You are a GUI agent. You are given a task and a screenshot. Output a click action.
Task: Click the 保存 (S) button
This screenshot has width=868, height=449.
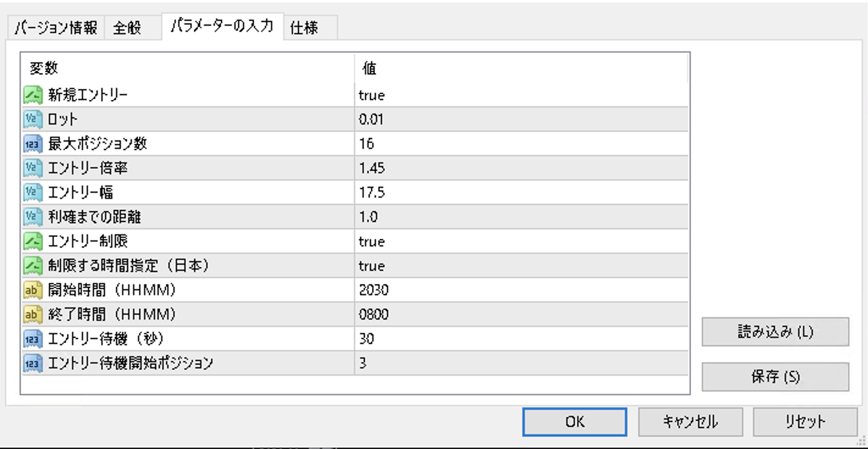[775, 377]
